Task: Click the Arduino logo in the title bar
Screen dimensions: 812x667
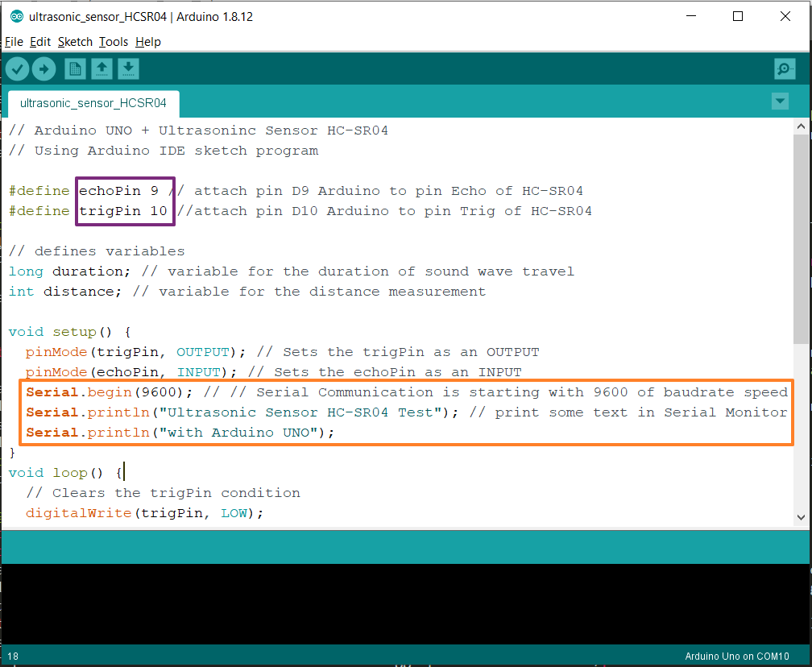Action: coord(17,17)
